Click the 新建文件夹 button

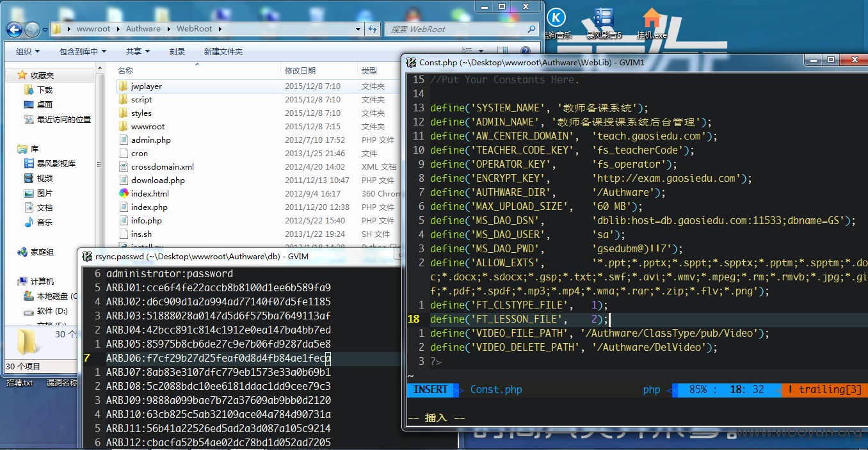(223, 52)
